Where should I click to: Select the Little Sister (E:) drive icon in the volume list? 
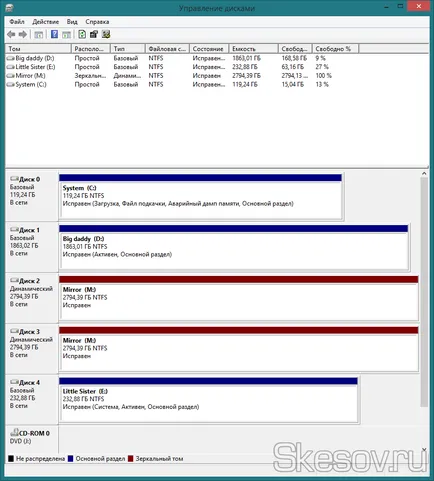pos(10,67)
